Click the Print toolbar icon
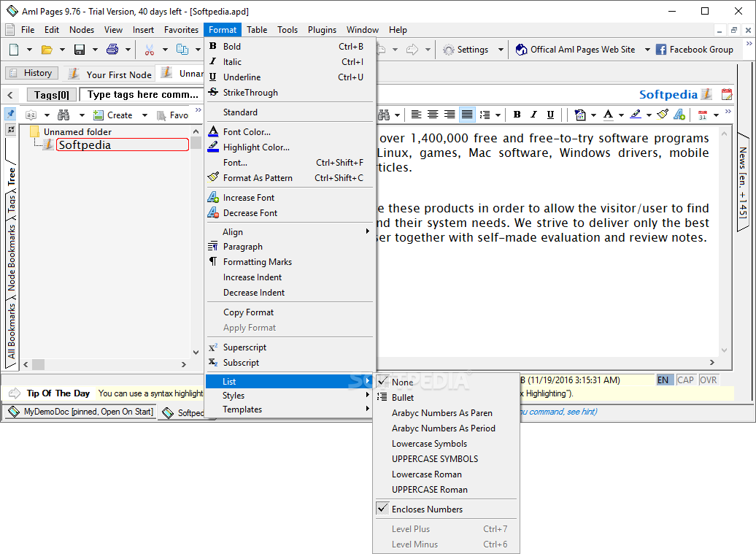 pyautogui.click(x=112, y=49)
